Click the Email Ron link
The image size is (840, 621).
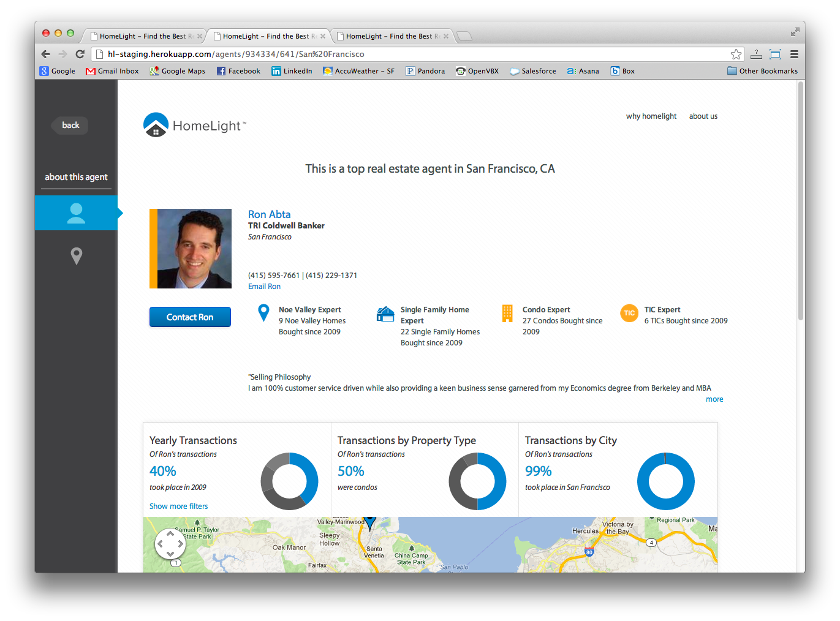pyautogui.click(x=264, y=287)
